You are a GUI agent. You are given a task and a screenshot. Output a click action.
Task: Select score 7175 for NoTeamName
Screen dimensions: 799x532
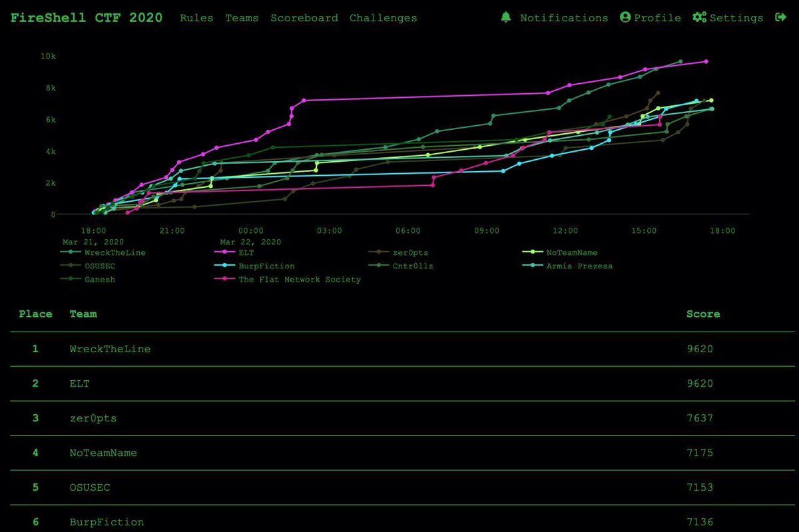700,453
